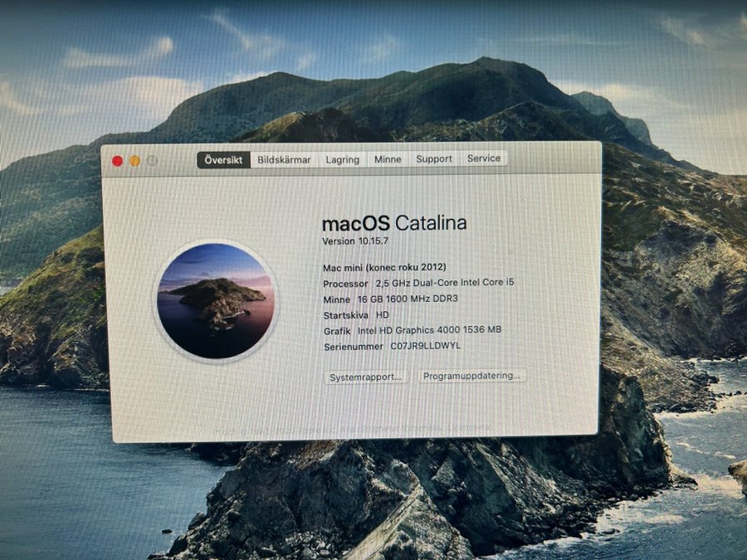Viewport: 747px width, 560px height.
Task: Select the serial number C07JR9LLDWYL
Action: 425,346
